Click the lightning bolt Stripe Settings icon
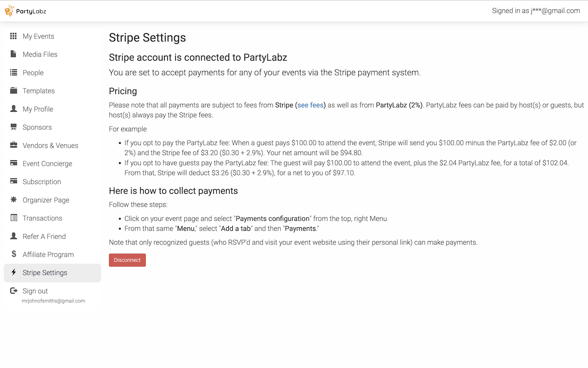The width and height of the screenshot is (588, 368). [x=14, y=273]
